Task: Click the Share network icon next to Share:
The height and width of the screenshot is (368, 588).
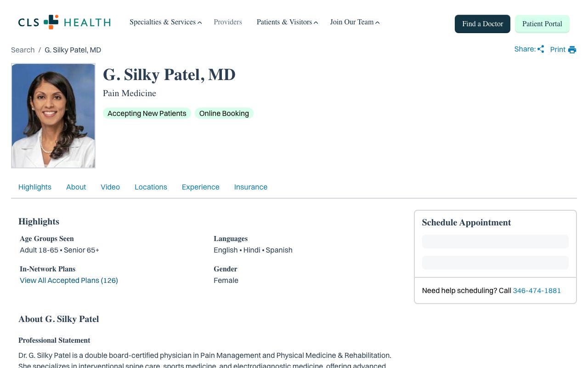Action: (541, 49)
